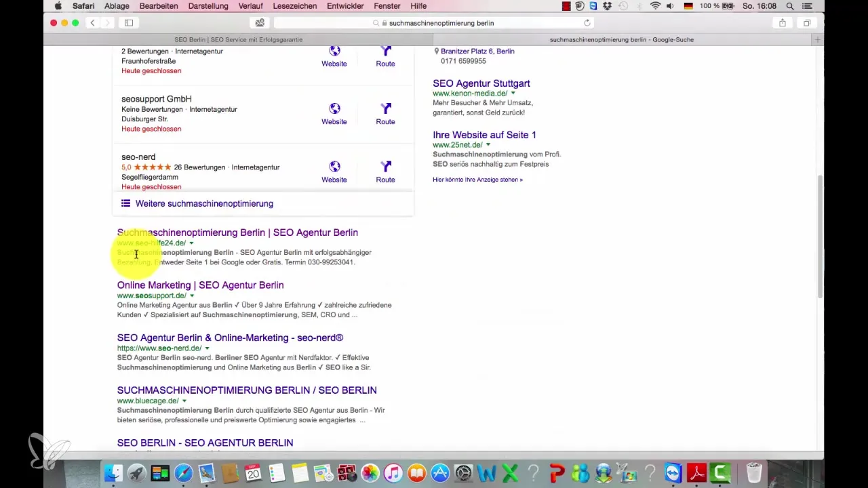Viewport: 868px width, 488px height.
Task: Open the Apple menu
Action: pos(58,6)
